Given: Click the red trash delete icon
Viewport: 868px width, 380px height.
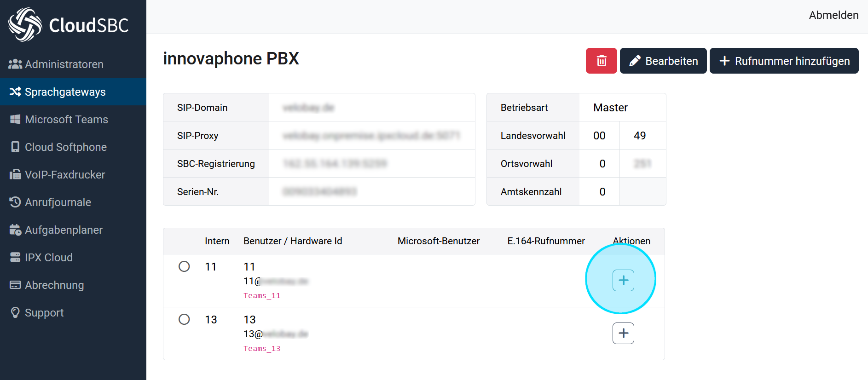Looking at the screenshot, I should [x=601, y=61].
